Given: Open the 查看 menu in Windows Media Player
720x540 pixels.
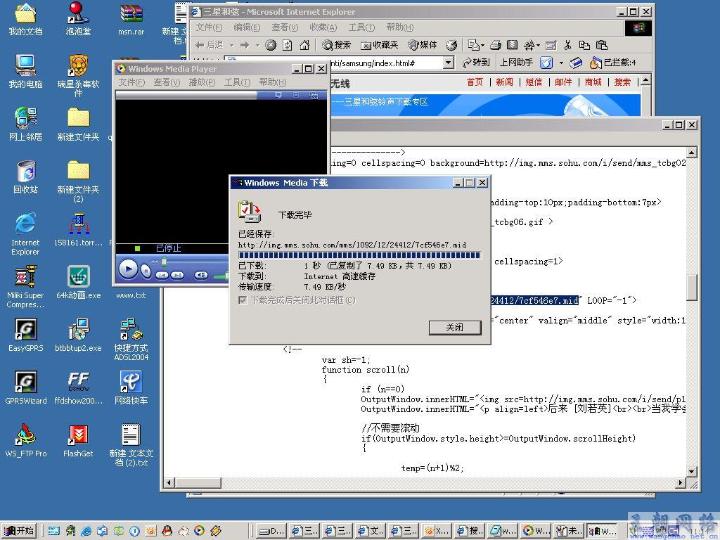Looking at the screenshot, I should coord(167,82).
